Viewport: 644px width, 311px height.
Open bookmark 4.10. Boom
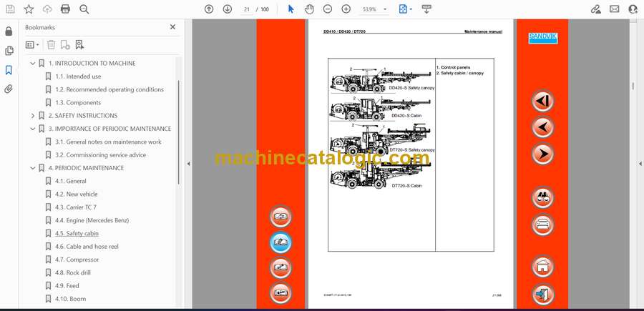coord(71,299)
